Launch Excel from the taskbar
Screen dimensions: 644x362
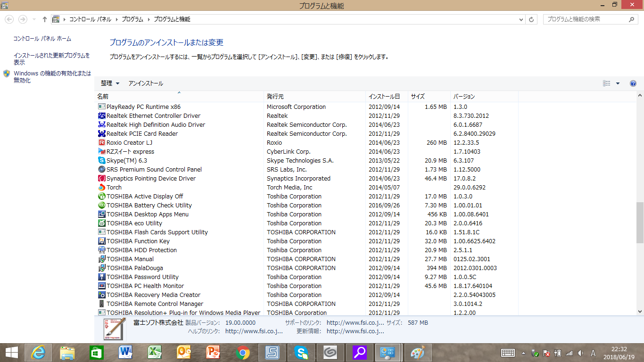point(155,352)
